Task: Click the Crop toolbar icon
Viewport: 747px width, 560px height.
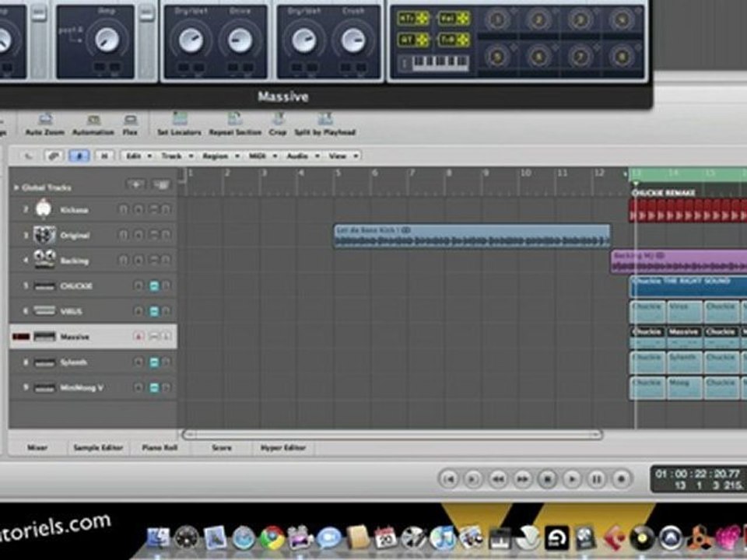Action: tap(278, 118)
